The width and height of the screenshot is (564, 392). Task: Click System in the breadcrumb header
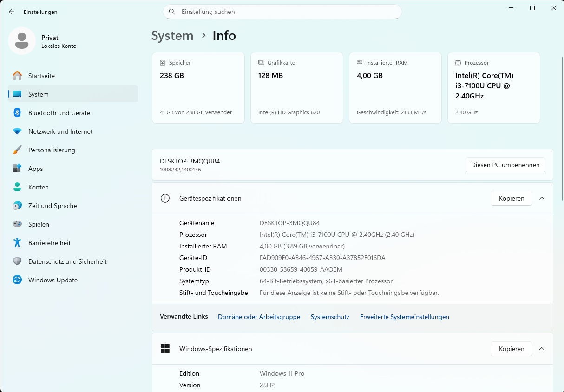172,36
